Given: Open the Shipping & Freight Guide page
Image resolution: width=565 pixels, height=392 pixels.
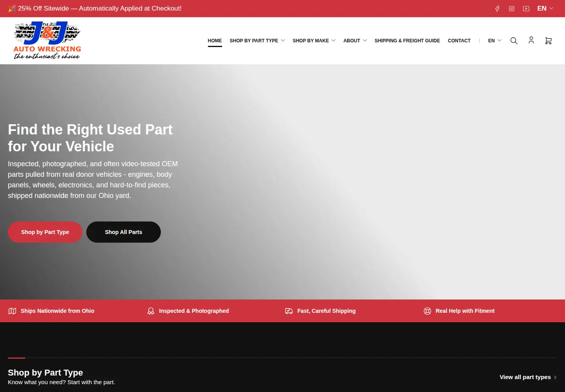Looking at the screenshot, I should pyautogui.click(x=407, y=41).
